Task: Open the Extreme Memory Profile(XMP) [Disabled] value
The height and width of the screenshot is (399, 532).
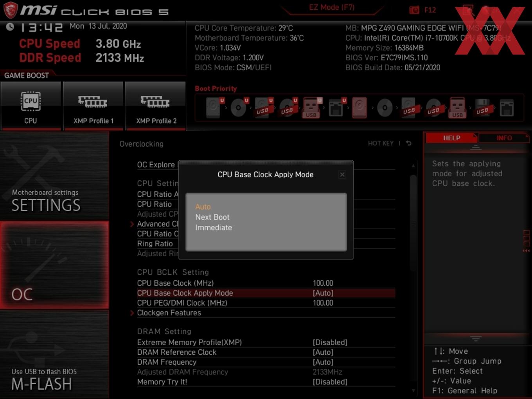Action: [330, 342]
